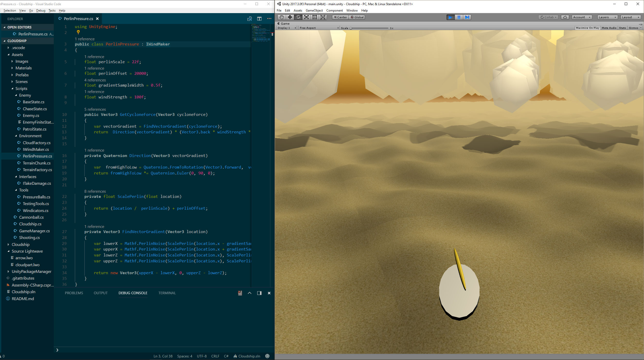Open the Display 1 dropdown
The width and height of the screenshot is (644, 360).
coord(287,28)
